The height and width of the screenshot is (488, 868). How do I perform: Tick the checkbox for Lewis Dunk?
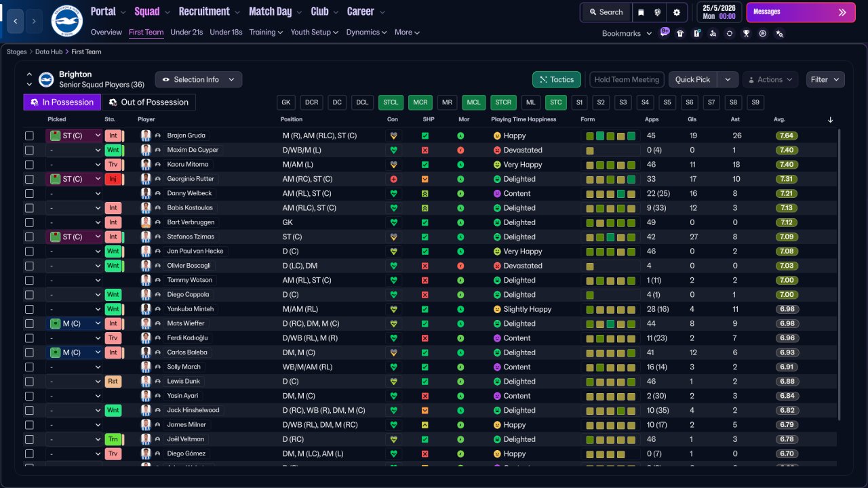click(29, 382)
